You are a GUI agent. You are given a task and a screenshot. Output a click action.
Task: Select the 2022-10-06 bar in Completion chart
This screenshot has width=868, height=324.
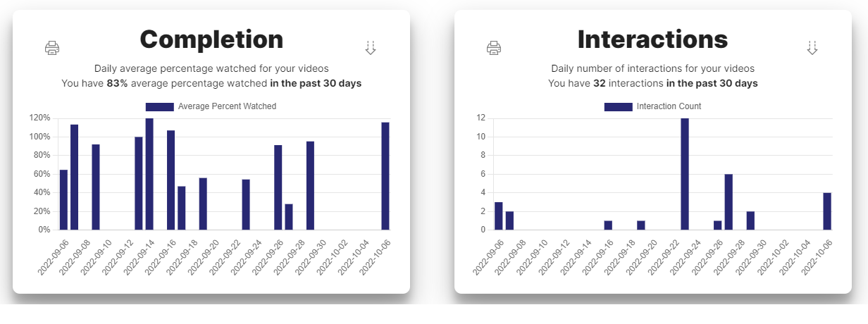click(x=385, y=176)
